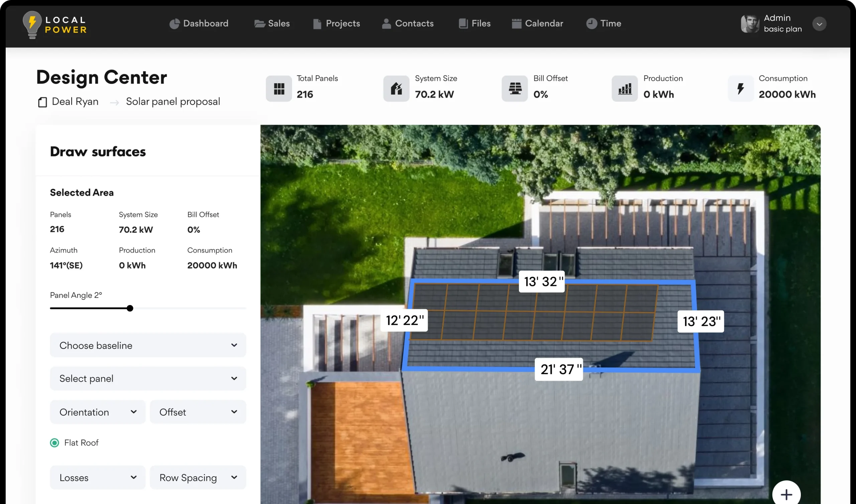The width and height of the screenshot is (856, 504).
Task: Open the Projects menu item
Action: (336, 23)
